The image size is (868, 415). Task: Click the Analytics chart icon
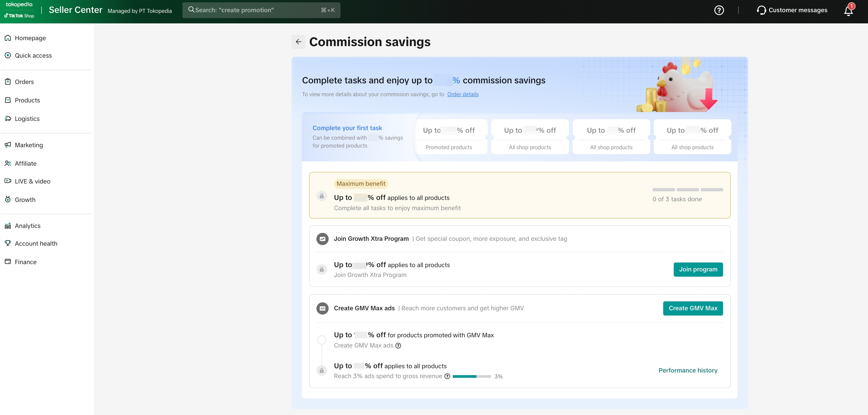tap(8, 226)
